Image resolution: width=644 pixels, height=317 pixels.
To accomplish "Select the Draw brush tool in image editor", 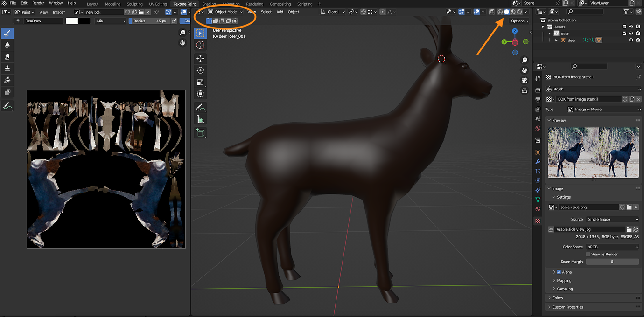I will coord(7,33).
